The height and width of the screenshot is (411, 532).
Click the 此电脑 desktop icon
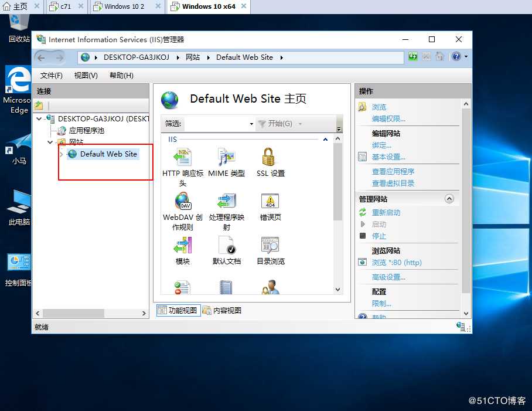pyautogui.click(x=19, y=208)
